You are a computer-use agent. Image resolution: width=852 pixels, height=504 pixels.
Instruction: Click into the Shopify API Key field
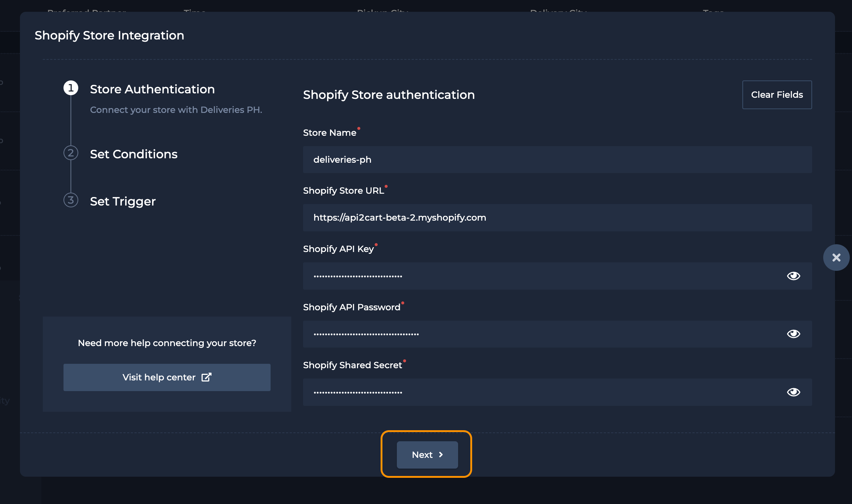pos(557,276)
